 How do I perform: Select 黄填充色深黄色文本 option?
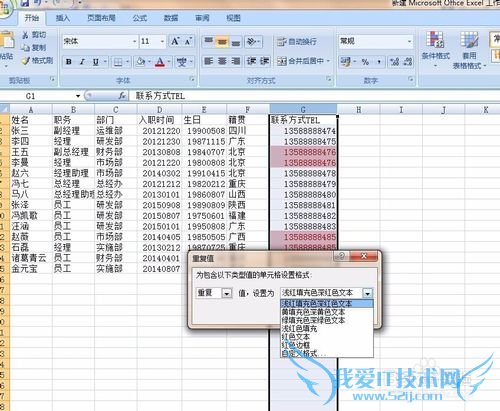coord(327,312)
